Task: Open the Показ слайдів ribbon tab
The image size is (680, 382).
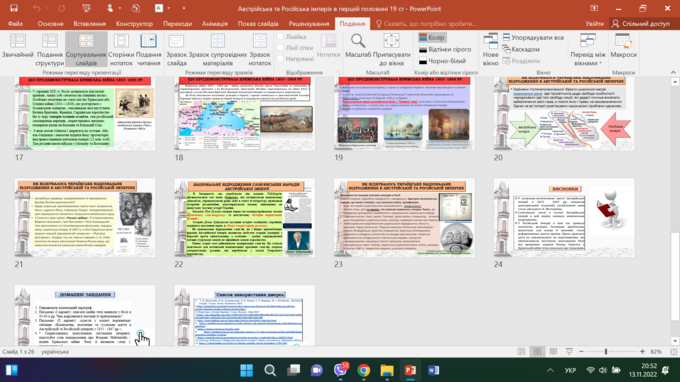Action: point(258,23)
